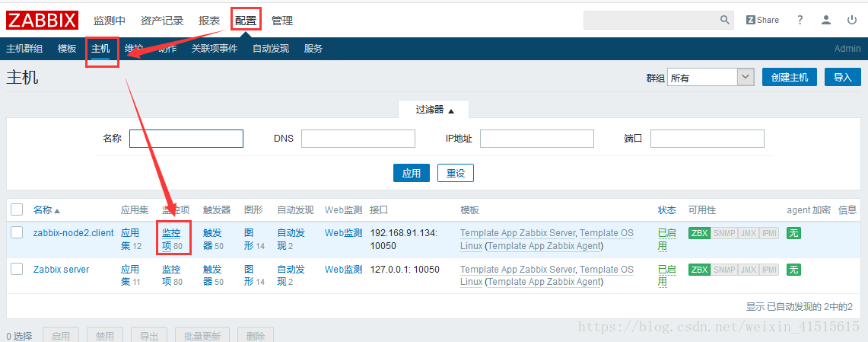Open the Share link icon
This screenshot has width=868, height=342.
[762, 20]
